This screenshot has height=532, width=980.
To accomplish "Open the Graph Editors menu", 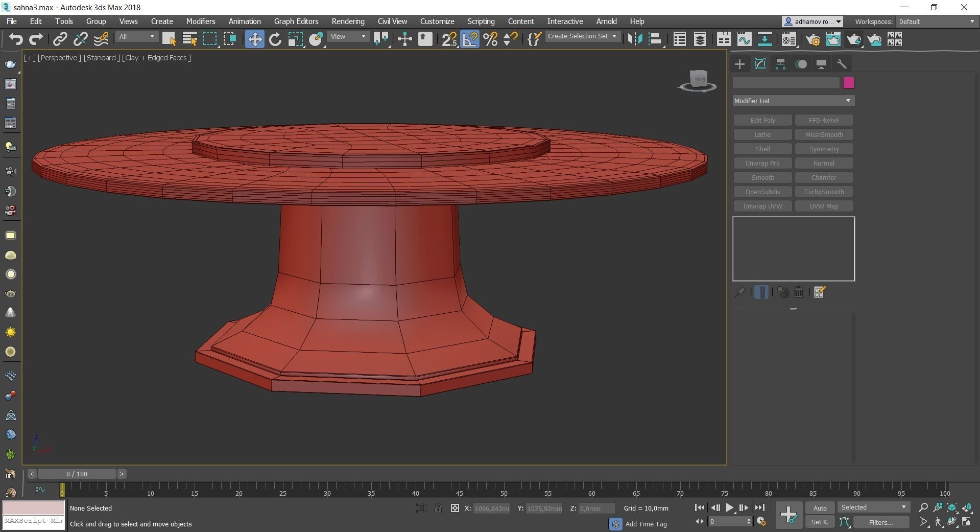I will 296,21.
